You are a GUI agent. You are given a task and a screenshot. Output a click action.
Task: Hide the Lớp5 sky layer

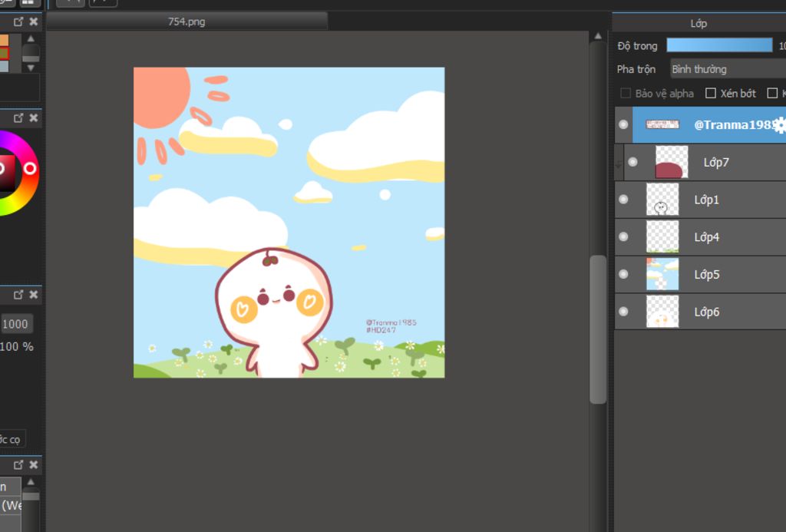(623, 274)
